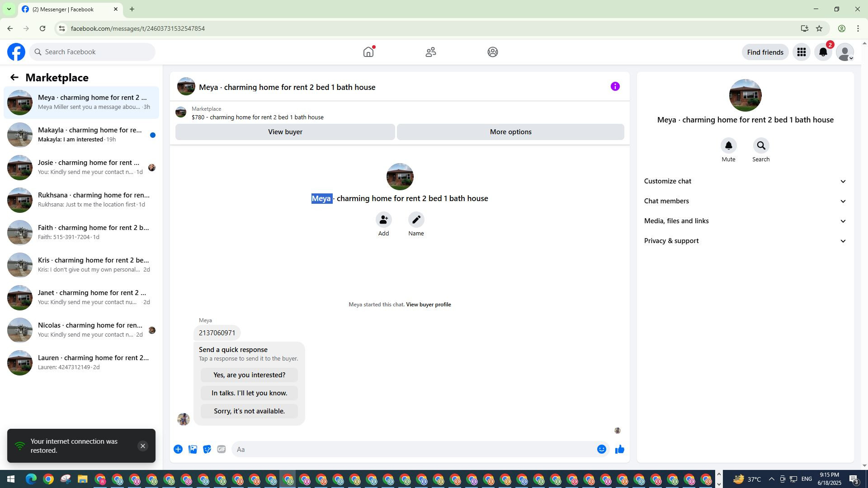Send 'In talks. I'll let you know.'
The height and width of the screenshot is (488, 868).
pyautogui.click(x=249, y=393)
